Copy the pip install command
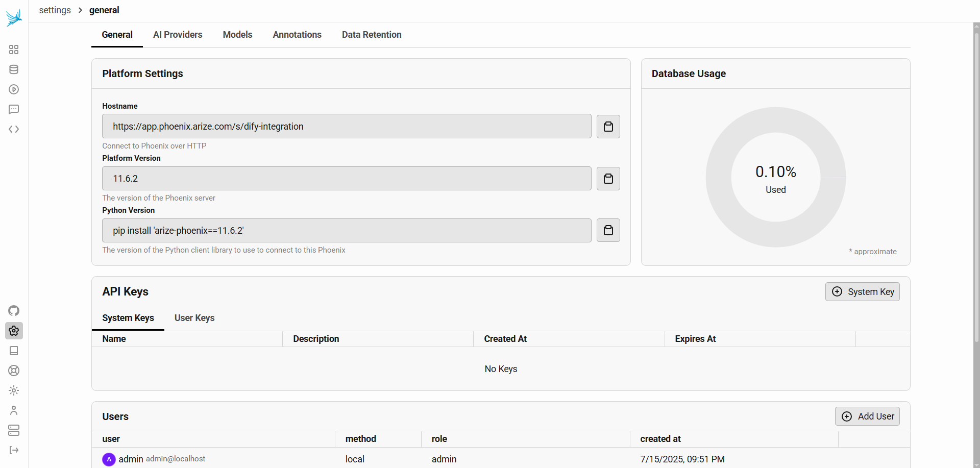This screenshot has height=468, width=980. [x=608, y=231]
